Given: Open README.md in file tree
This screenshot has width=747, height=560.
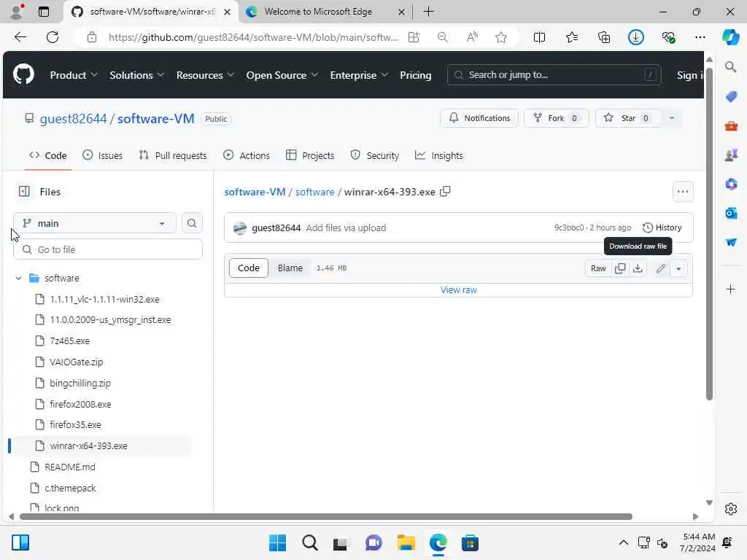Looking at the screenshot, I should click(x=70, y=467).
